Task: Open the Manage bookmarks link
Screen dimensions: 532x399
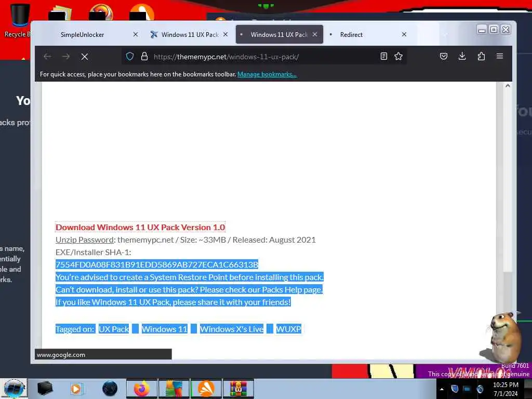Action: click(x=267, y=74)
